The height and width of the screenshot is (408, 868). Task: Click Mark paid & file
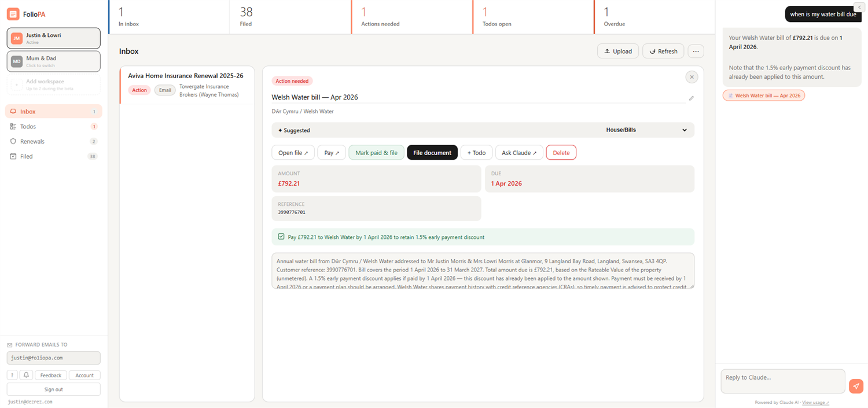pyautogui.click(x=376, y=153)
